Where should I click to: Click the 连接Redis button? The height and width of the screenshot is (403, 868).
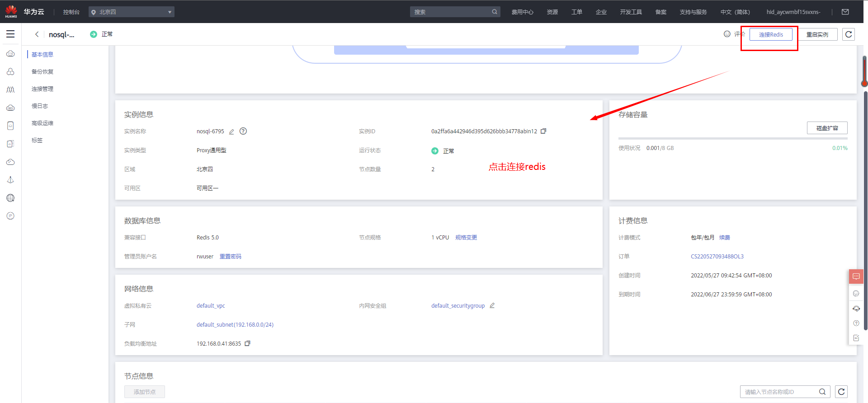[x=771, y=34]
